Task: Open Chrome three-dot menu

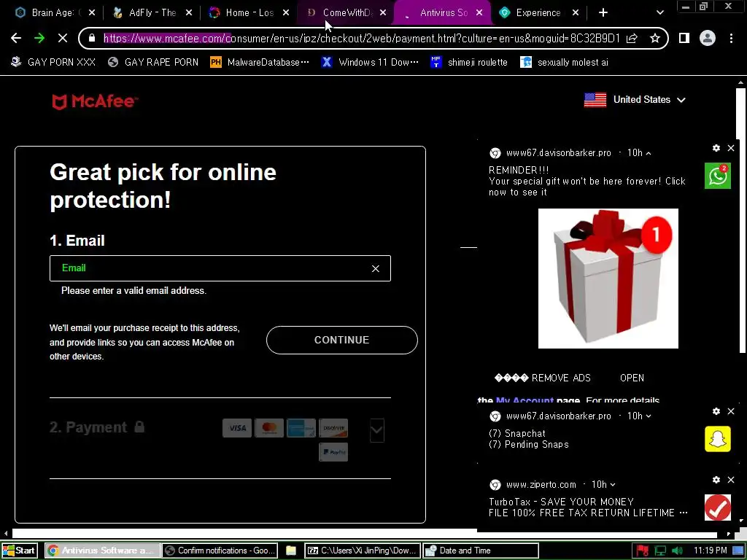Action: coord(731,38)
